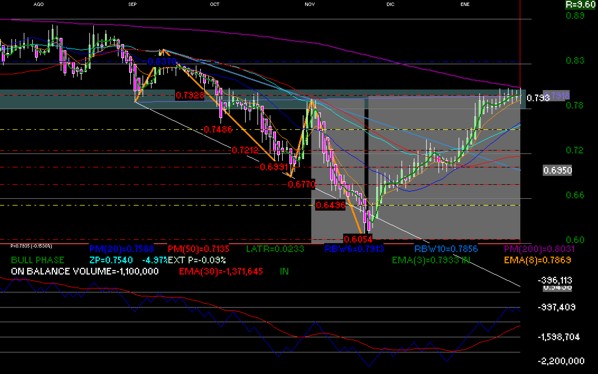Click the SEP month label on time axis
This screenshot has width=598, height=374.
(x=132, y=4)
